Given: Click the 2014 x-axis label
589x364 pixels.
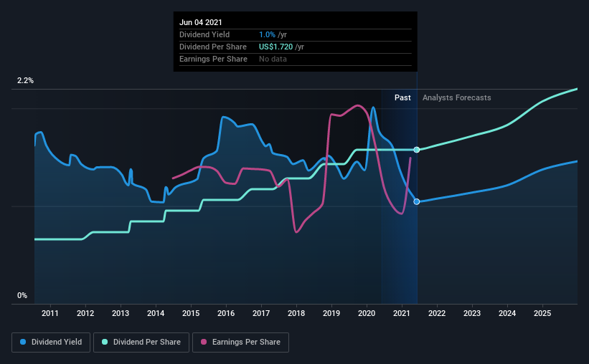Looking at the screenshot, I should pyautogui.click(x=156, y=313).
